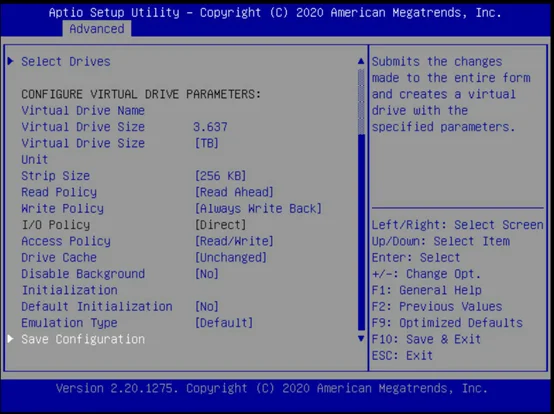Click the Version 2.20.1275 footer text
Screen dimensions: 554x414
(272, 388)
